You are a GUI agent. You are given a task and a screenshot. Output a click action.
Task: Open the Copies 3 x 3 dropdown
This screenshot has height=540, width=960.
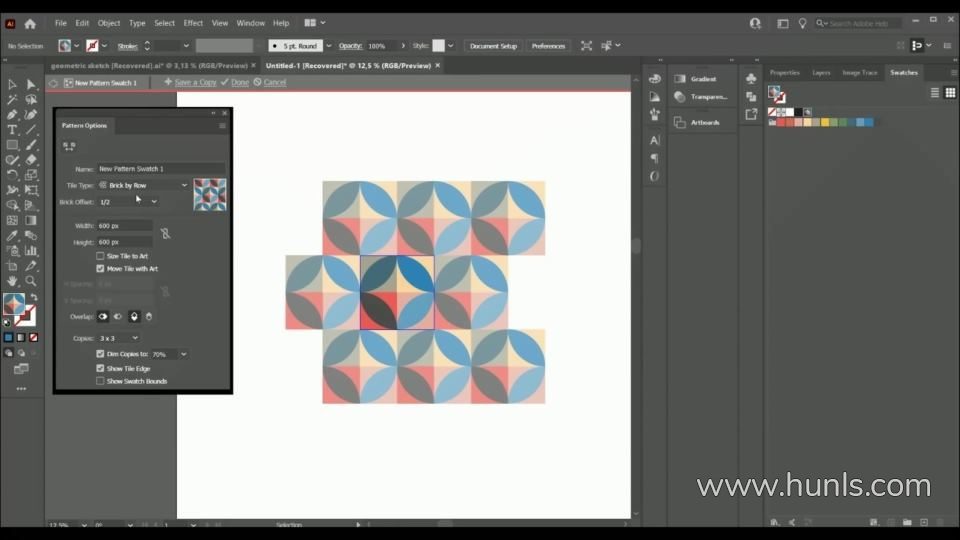tap(118, 338)
